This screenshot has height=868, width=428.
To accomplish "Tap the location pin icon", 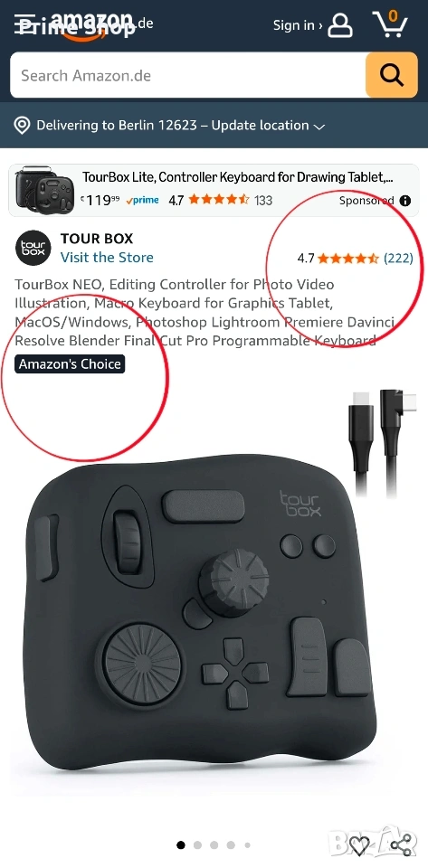I will pos(22,126).
